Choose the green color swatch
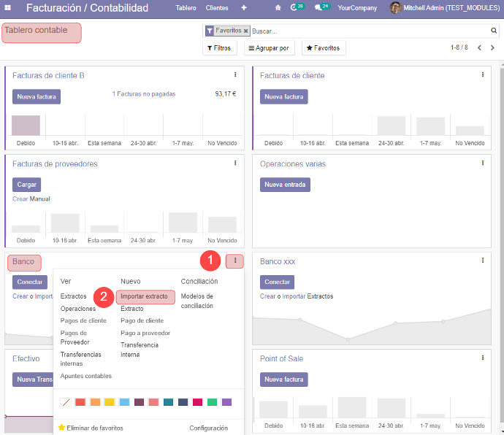Screen dimensions: 504x435 [x=212, y=402]
